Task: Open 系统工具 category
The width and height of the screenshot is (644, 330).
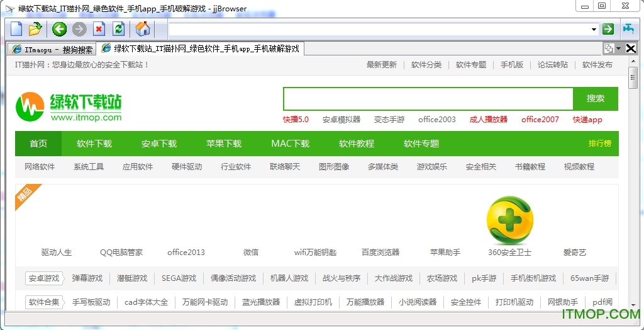Action: click(89, 167)
